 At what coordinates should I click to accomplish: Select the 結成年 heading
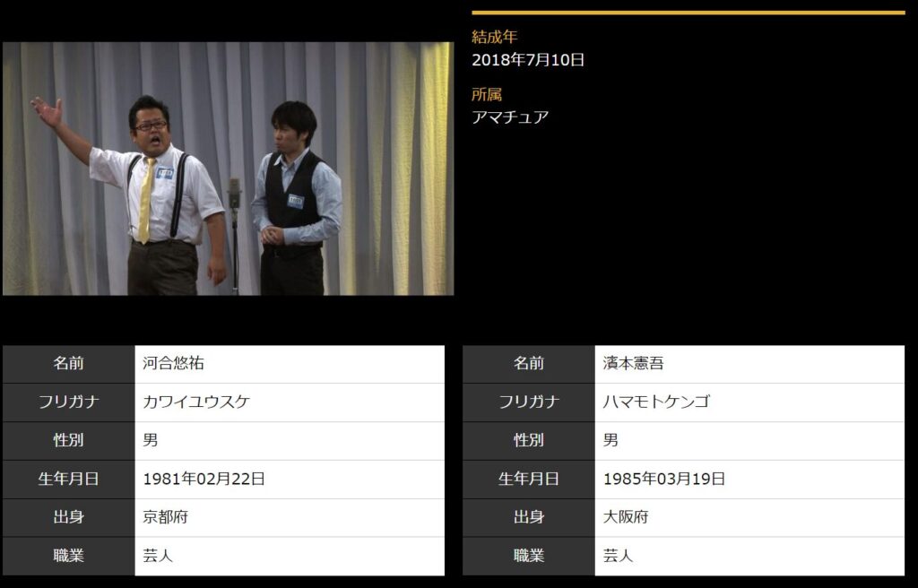(495, 37)
